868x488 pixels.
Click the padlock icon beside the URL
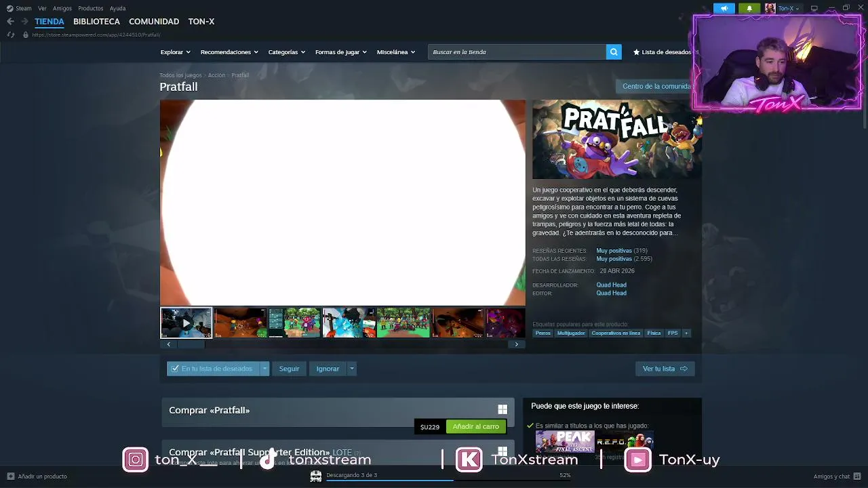tap(26, 35)
